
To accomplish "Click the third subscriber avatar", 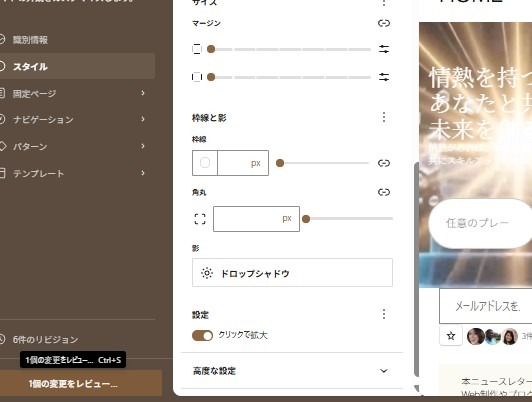I will [x=510, y=336].
